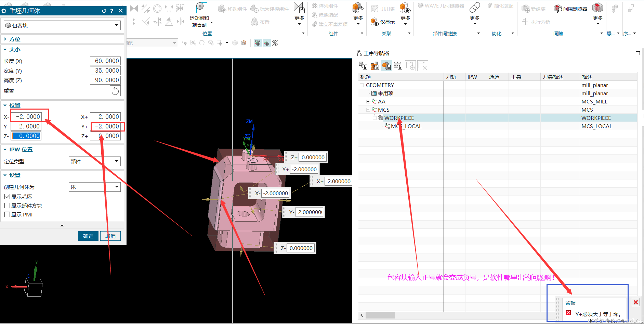Viewport: 644px width, 325px height.
Task: Click the Pattern Component (阵列组件) icon
Action: point(315,6)
